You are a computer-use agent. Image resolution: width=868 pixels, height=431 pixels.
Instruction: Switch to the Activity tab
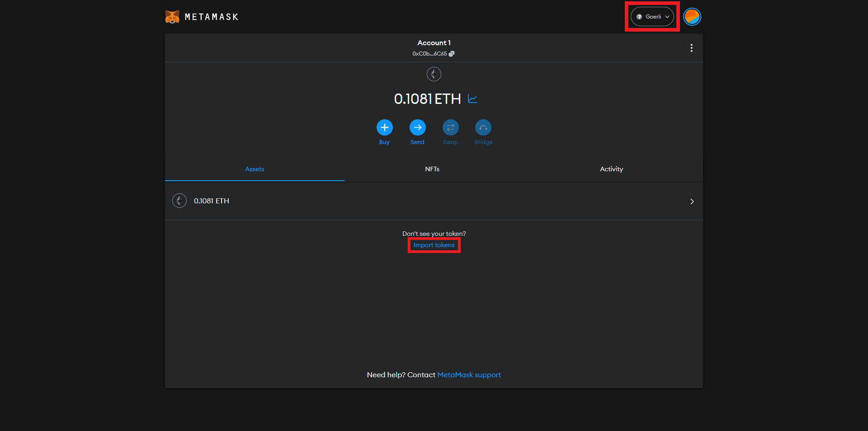point(611,169)
